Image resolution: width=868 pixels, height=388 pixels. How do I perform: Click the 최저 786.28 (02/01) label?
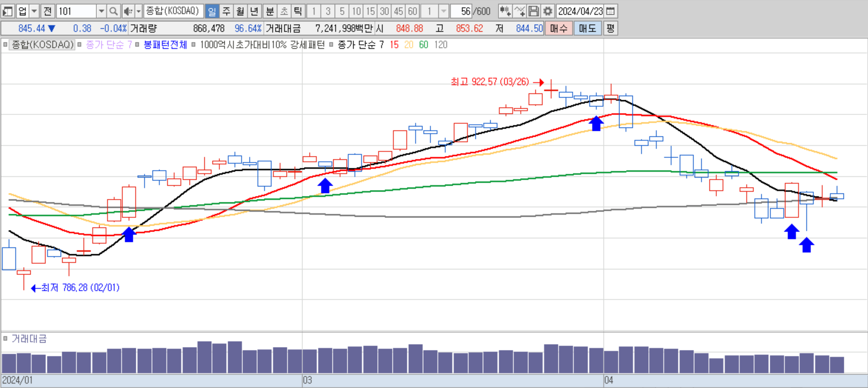80,288
